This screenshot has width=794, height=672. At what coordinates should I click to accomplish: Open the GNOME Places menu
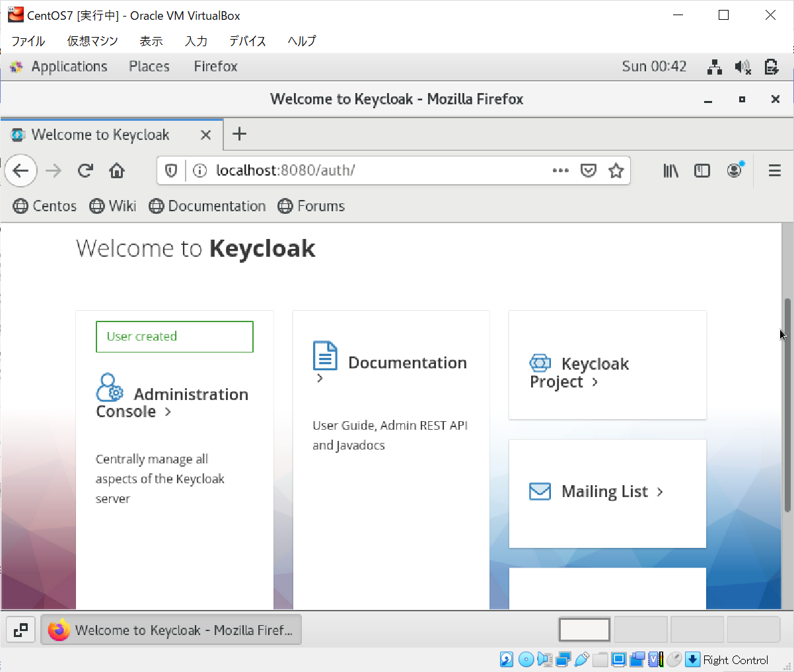coord(149,67)
